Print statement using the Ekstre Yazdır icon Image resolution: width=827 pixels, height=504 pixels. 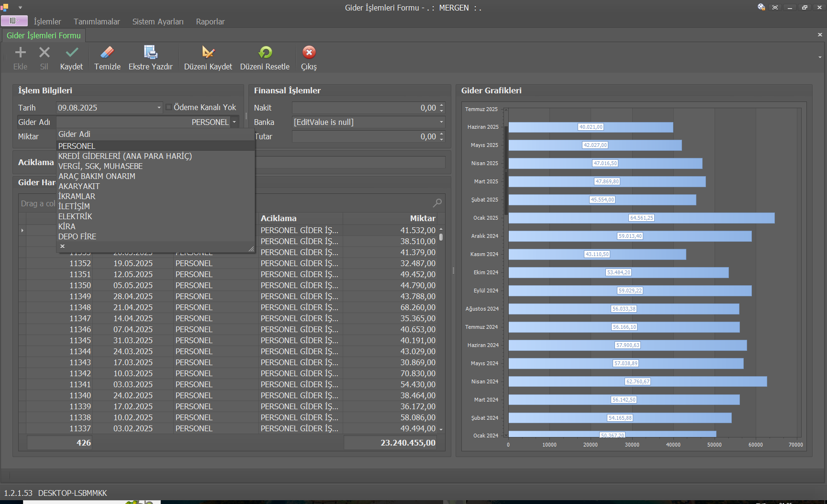[x=150, y=53]
